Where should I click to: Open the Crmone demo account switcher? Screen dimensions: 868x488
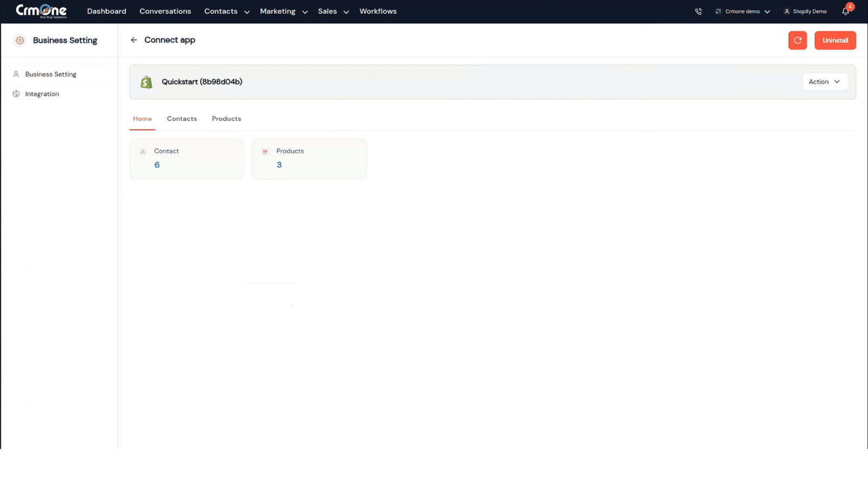pos(743,11)
